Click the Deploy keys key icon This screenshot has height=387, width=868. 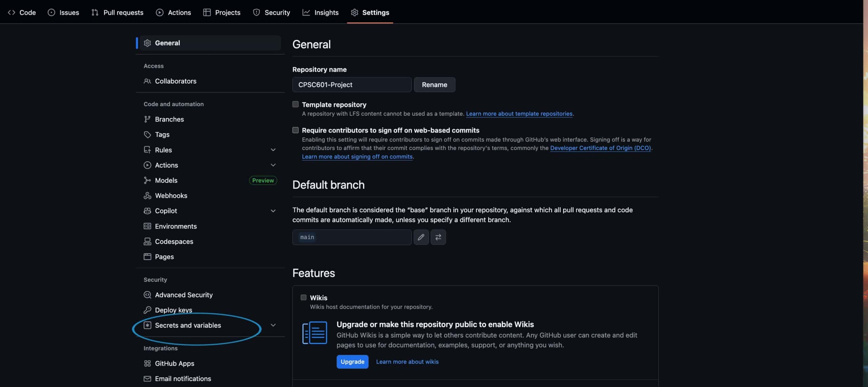pos(147,310)
